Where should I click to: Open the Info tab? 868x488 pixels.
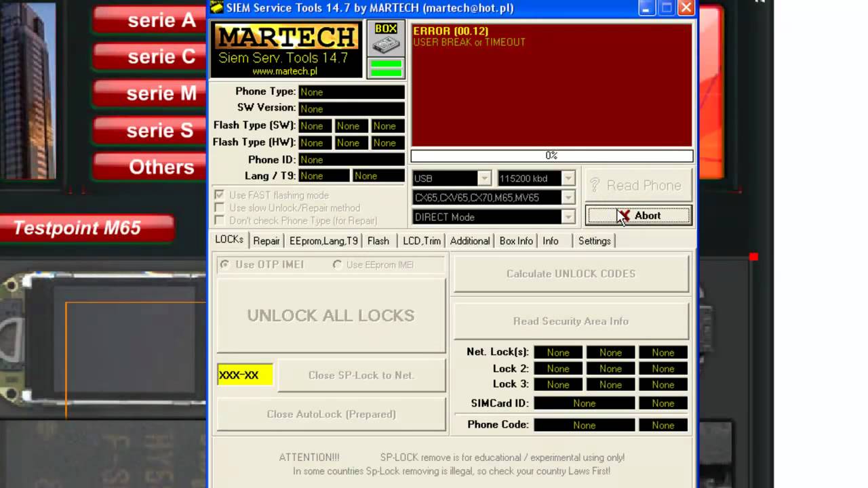pyautogui.click(x=551, y=241)
